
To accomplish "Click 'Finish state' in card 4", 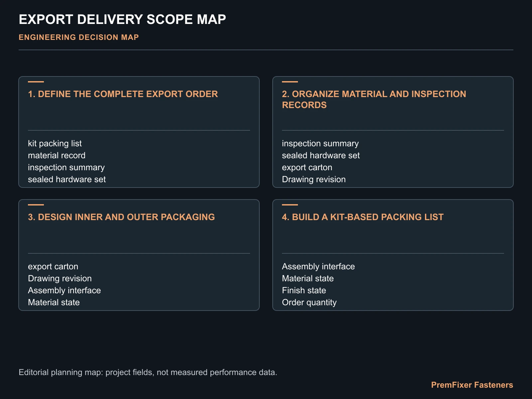I will point(304,291).
